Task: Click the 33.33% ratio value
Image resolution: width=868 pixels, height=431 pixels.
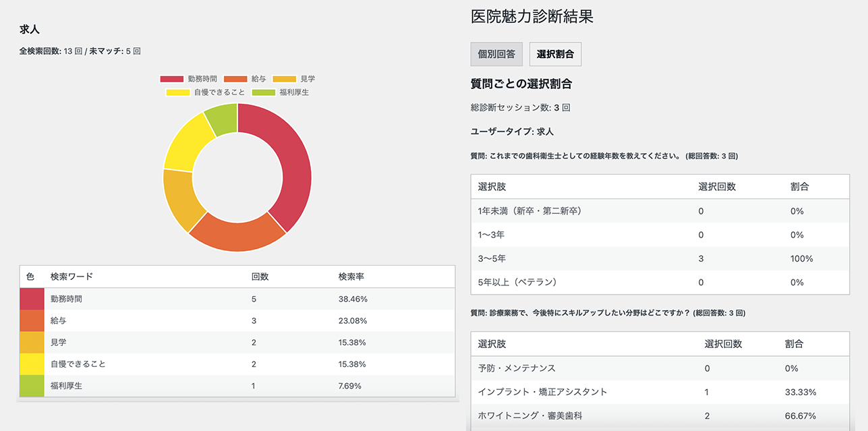Action: (801, 392)
